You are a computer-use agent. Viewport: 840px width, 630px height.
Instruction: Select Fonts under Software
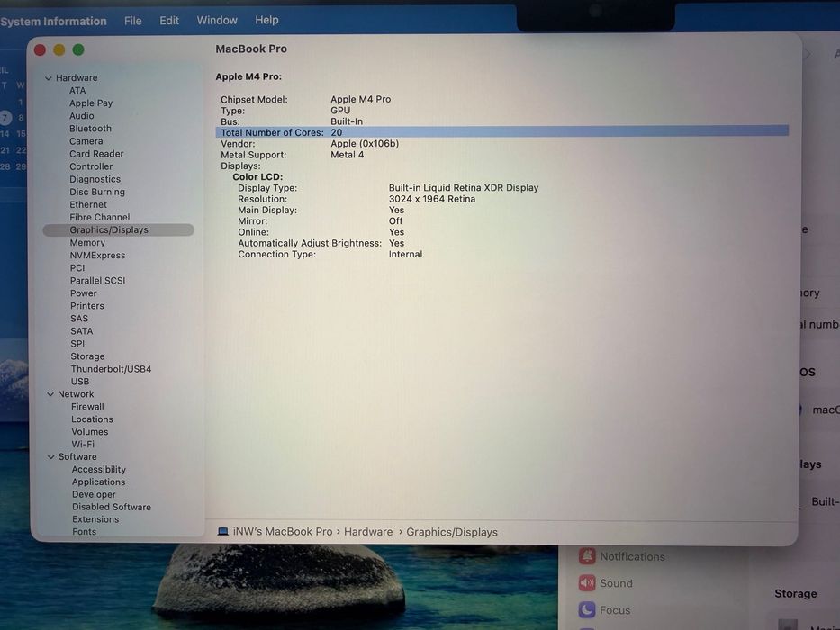84,531
